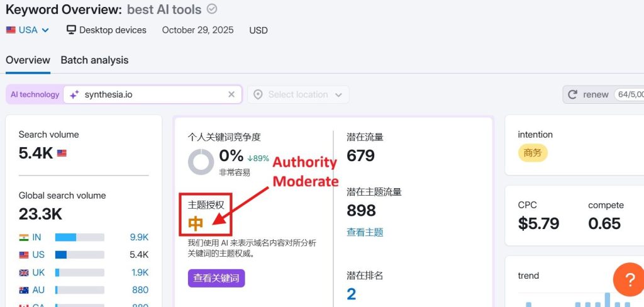Expand the Select location dropdown
Image resolution: width=644 pixels, height=307 pixels.
[x=338, y=94]
